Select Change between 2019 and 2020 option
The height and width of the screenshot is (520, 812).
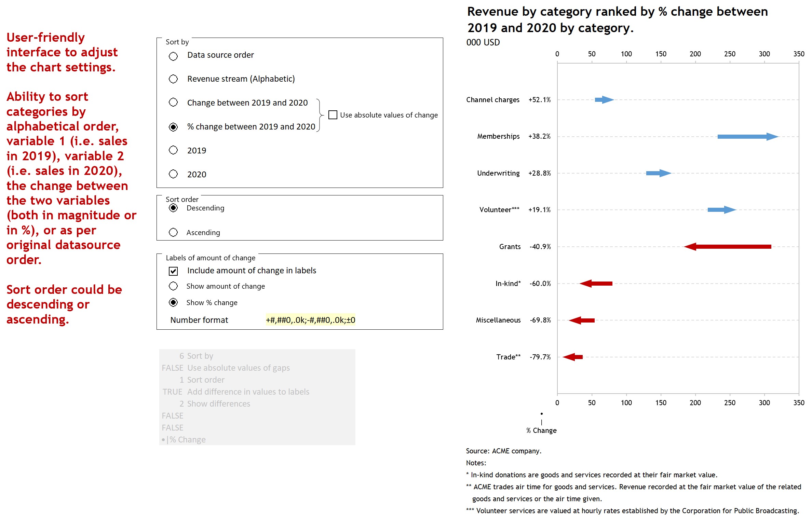pos(173,102)
